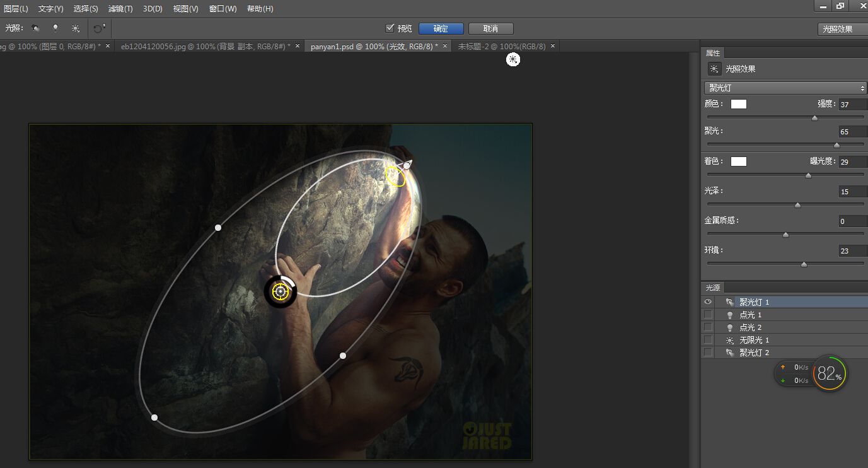Add a new point light from the options bar
Screen dimensions: 868x468
pyautogui.click(x=55, y=28)
